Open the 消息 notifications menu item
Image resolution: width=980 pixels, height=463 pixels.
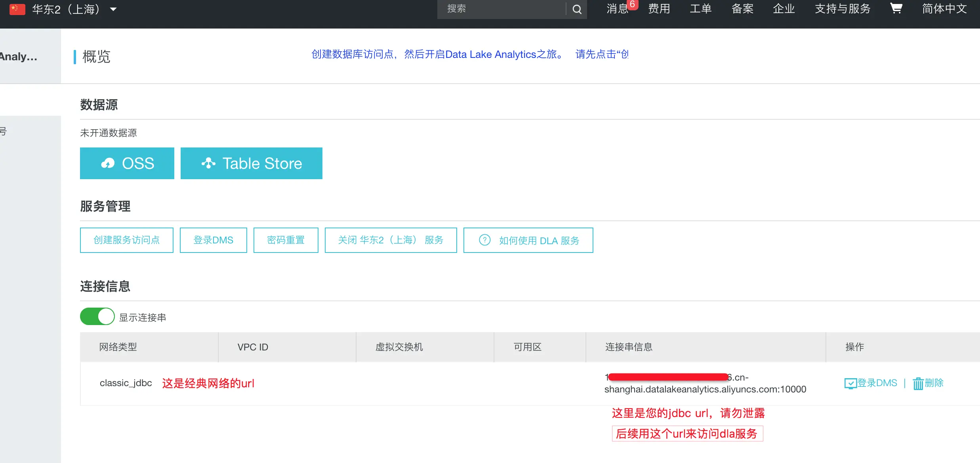pyautogui.click(x=617, y=9)
